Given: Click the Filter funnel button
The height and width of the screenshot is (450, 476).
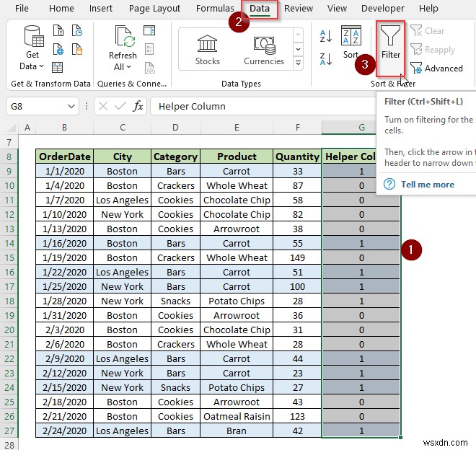Looking at the screenshot, I should pos(391,48).
